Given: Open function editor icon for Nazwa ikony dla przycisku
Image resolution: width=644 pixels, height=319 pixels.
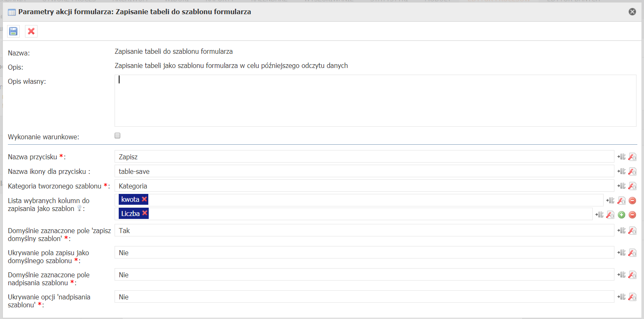Looking at the screenshot, I should tap(632, 171).
